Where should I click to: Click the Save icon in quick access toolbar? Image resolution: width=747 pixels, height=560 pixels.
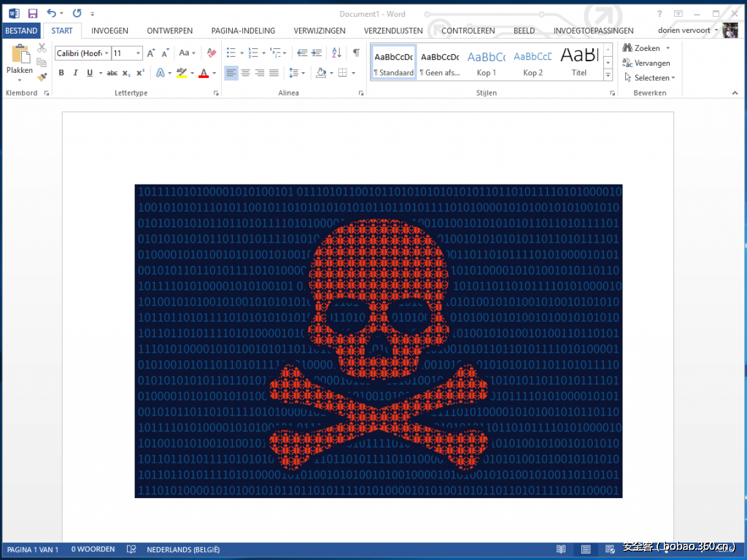click(33, 13)
